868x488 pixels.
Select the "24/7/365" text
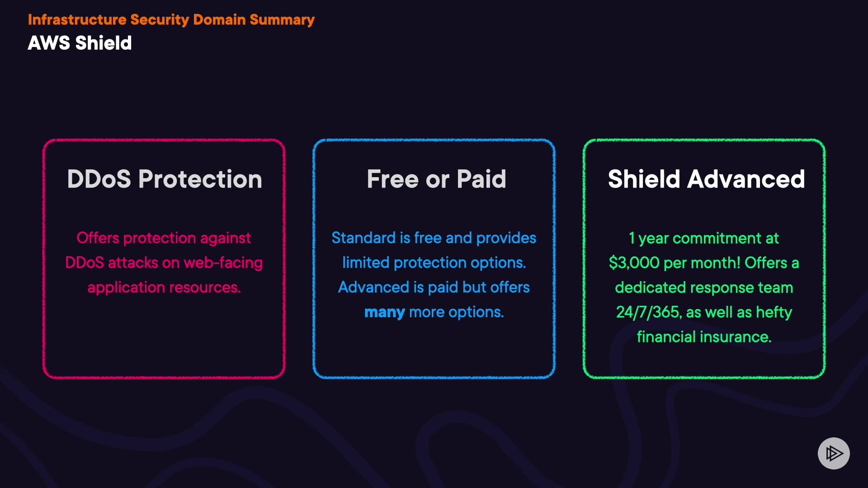click(648, 312)
